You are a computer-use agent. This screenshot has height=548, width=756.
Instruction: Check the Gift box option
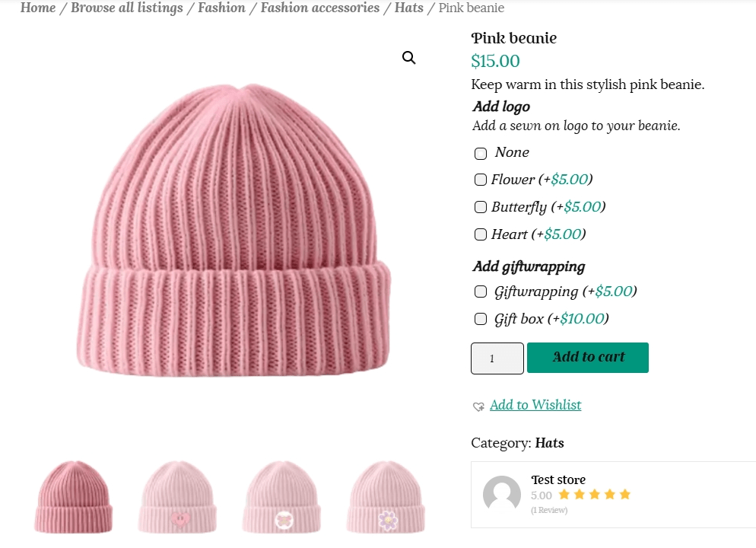[x=481, y=319]
